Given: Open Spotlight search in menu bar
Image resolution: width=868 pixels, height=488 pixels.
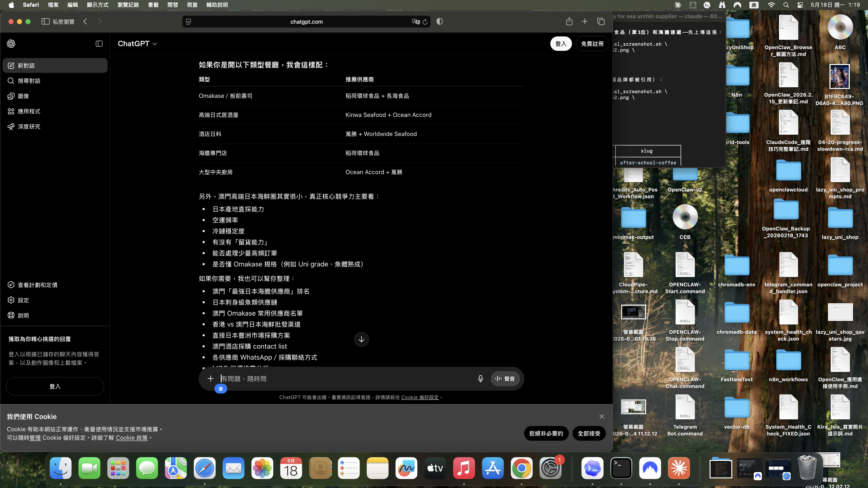Looking at the screenshot, I should coord(786,5).
